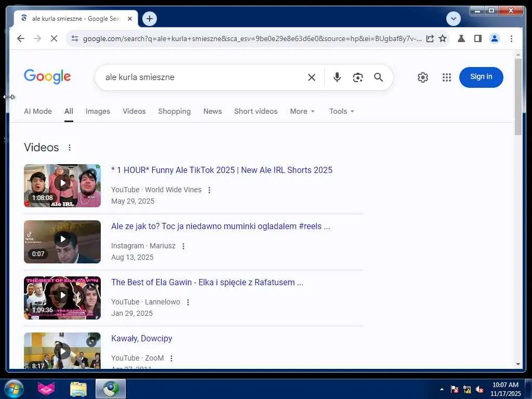Switch to News results tab
Image resolution: width=532 pixels, height=399 pixels.
[x=212, y=111]
